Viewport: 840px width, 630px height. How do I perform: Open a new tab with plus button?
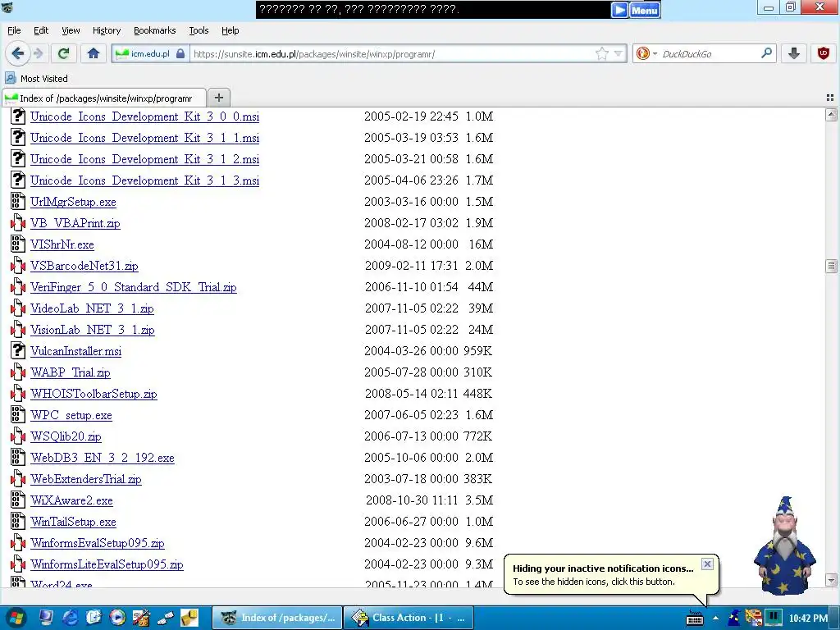[x=218, y=98]
